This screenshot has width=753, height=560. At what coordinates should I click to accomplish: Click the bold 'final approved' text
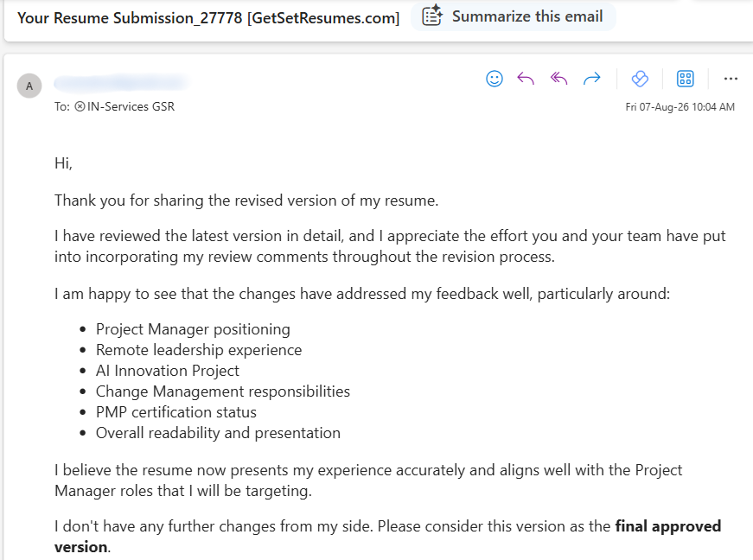(x=668, y=526)
